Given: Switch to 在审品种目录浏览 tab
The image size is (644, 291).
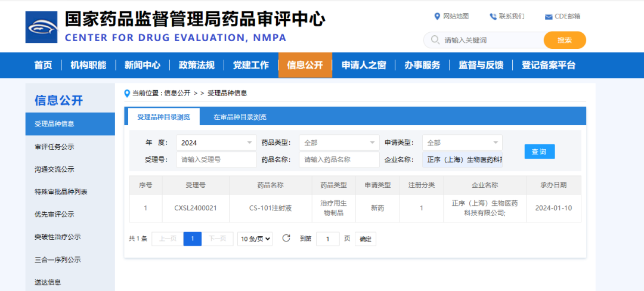Looking at the screenshot, I should pyautogui.click(x=240, y=117).
